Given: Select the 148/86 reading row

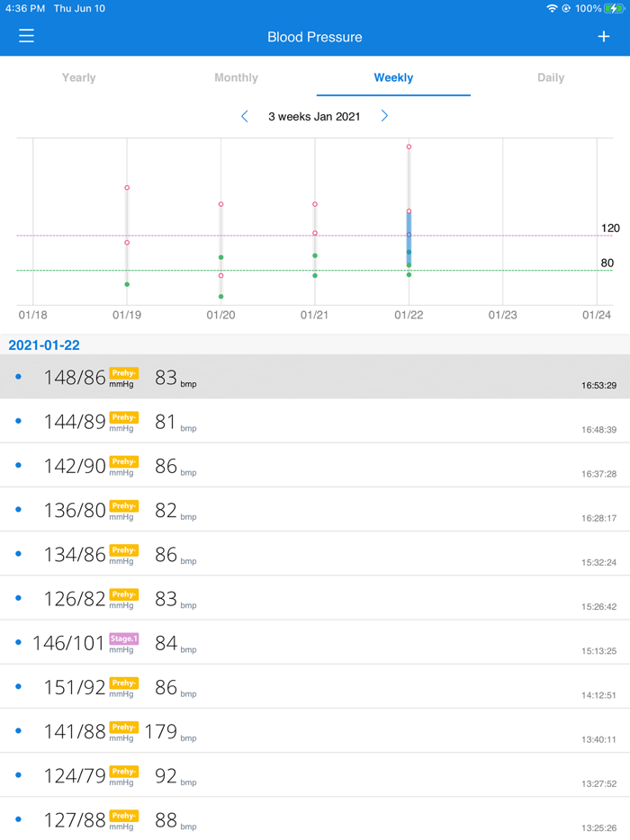Looking at the screenshot, I should click(315, 377).
